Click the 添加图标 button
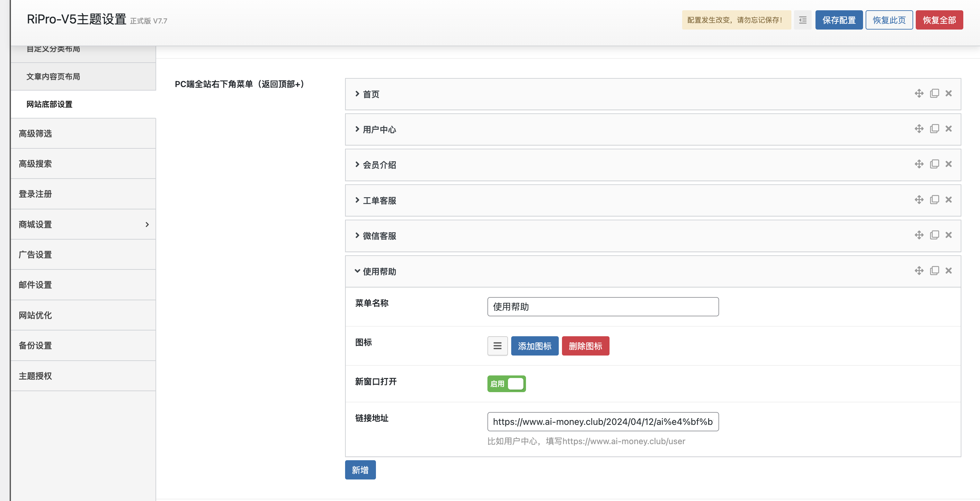 coord(535,346)
